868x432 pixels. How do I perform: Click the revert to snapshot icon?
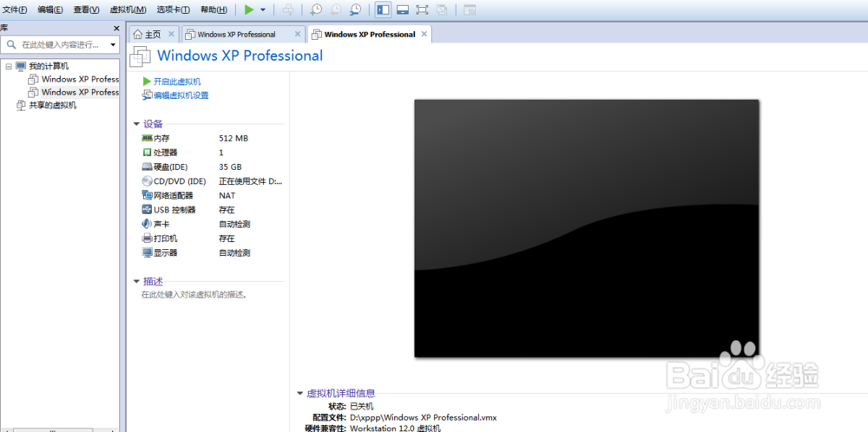coord(336,10)
